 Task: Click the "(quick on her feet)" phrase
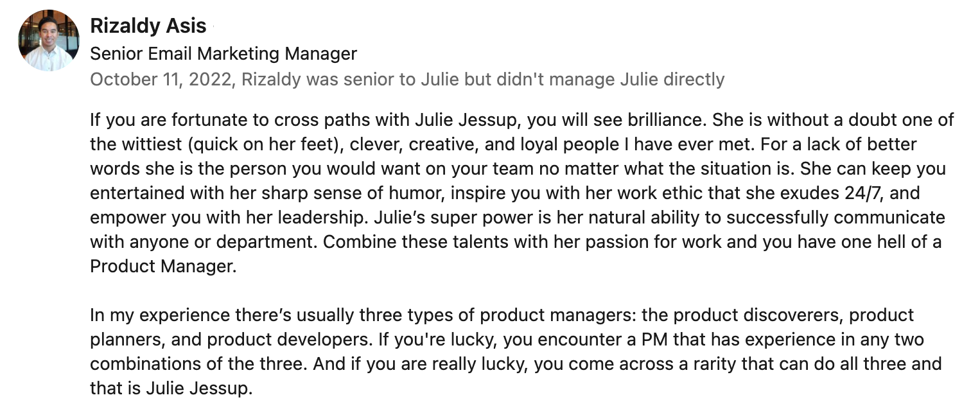pos(274,144)
